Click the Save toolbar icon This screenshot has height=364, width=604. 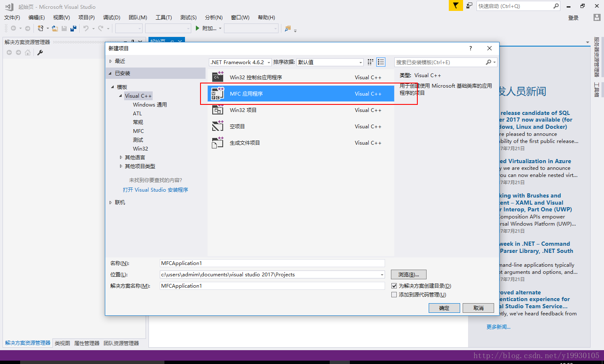tap(64, 29)
